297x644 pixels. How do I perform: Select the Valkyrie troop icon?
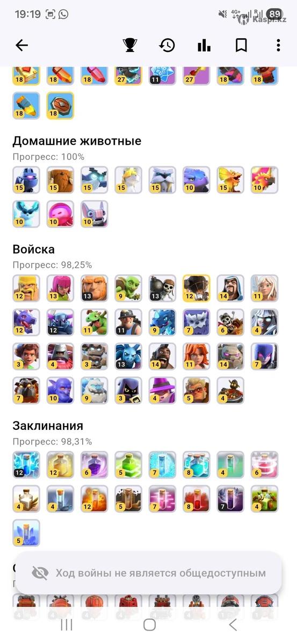(197, 357)
